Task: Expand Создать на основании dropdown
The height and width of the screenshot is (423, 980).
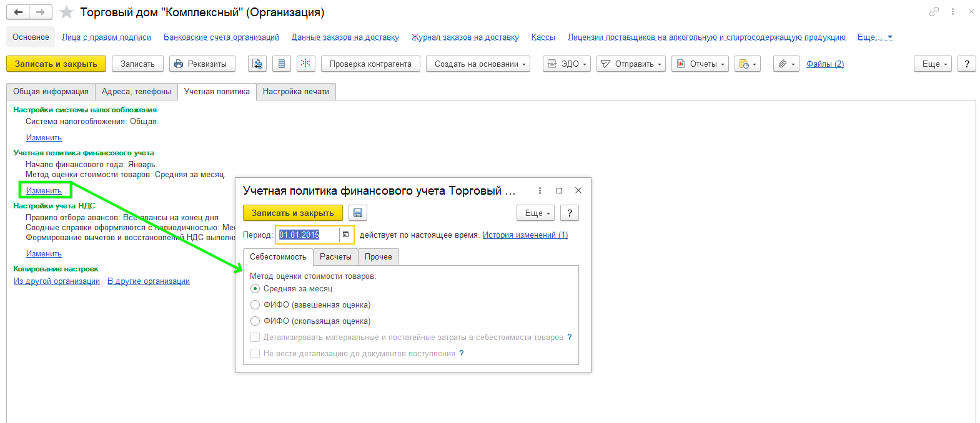Action: 478,64
